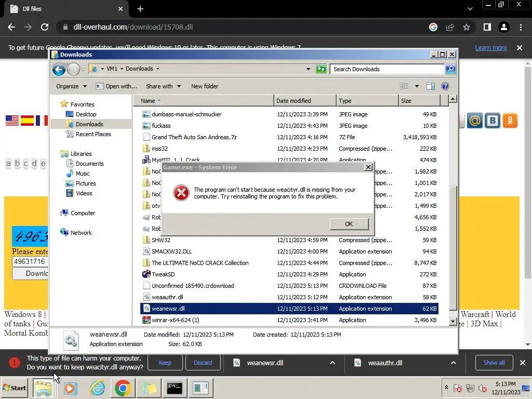Open Windows Media Player from the taskbar

71,388
